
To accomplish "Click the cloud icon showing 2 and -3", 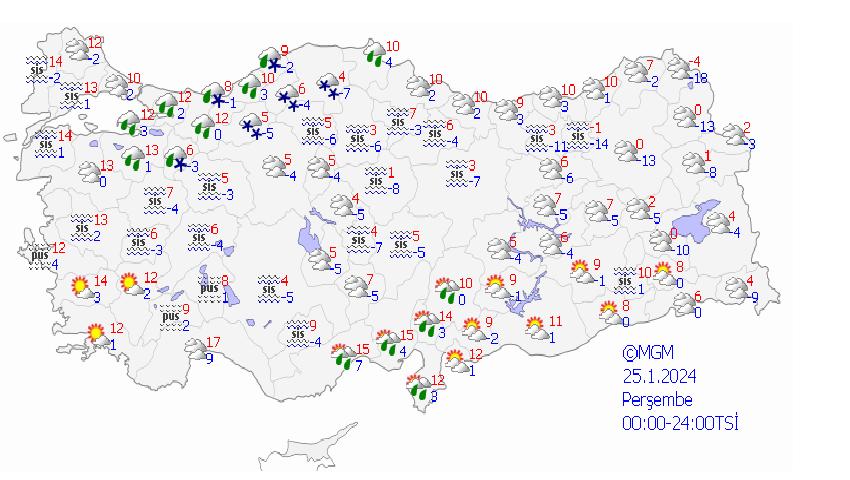I will 733,135.
